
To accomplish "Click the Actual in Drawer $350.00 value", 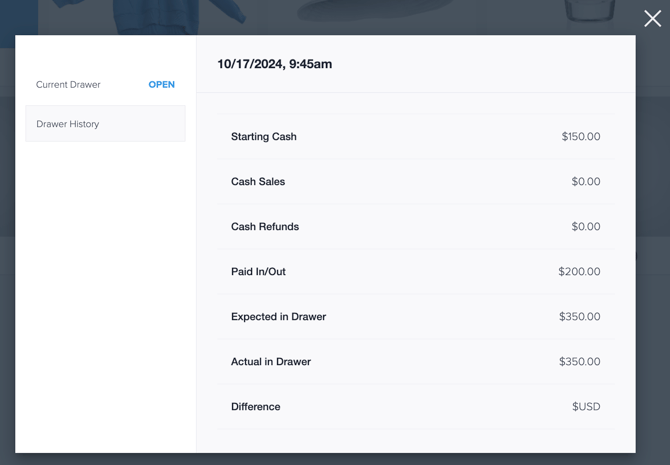I will click(x=579, y=362).
